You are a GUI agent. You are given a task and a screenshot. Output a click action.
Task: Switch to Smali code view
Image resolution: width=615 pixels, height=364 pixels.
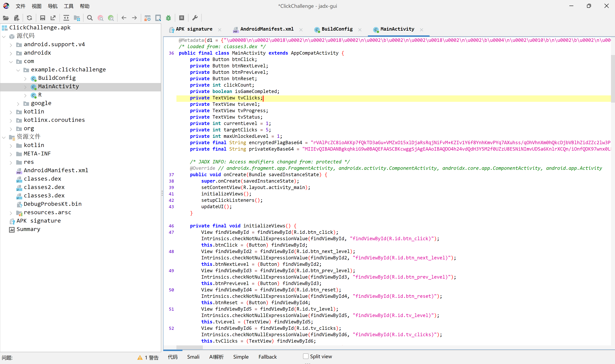193,357
